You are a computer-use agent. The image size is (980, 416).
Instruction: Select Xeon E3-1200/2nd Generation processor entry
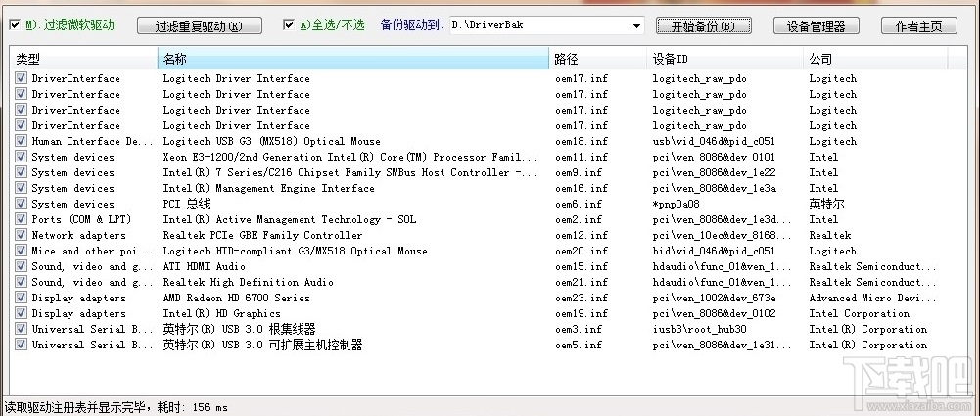coord(350,157)
